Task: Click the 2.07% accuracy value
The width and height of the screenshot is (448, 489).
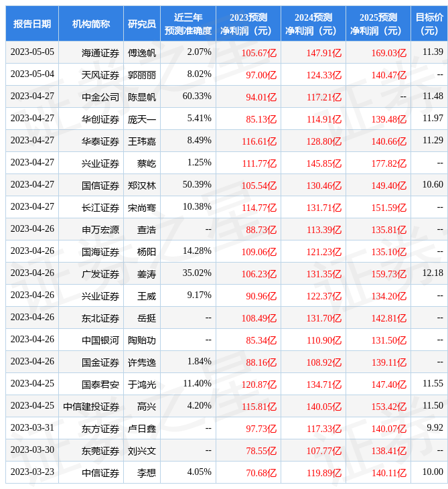Action: [x=199, y=52]
